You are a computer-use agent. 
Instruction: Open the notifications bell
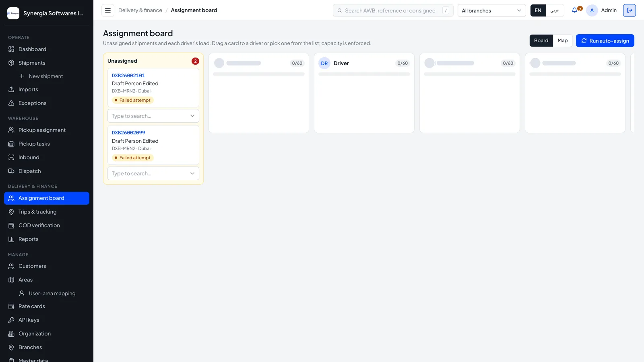point(574,10)
